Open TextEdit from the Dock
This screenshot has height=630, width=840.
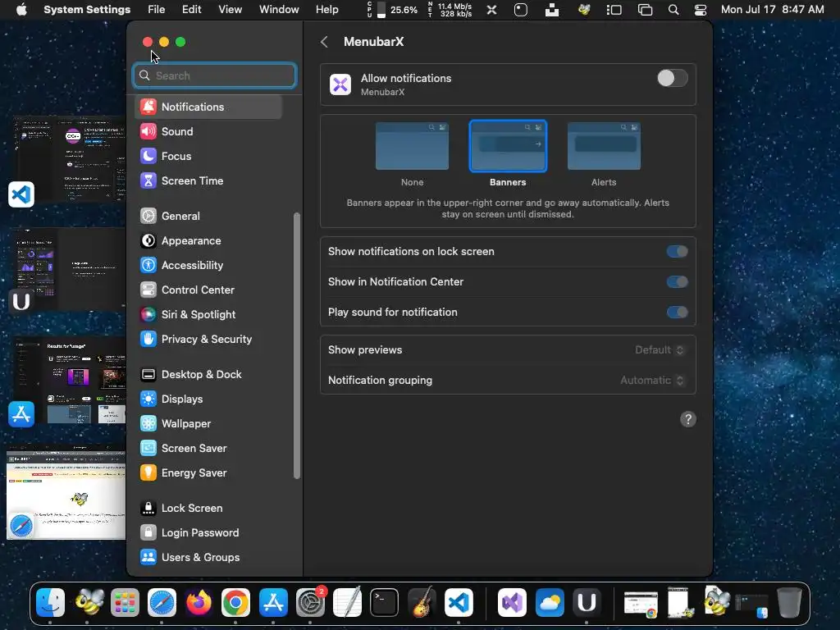pos(347,603)
